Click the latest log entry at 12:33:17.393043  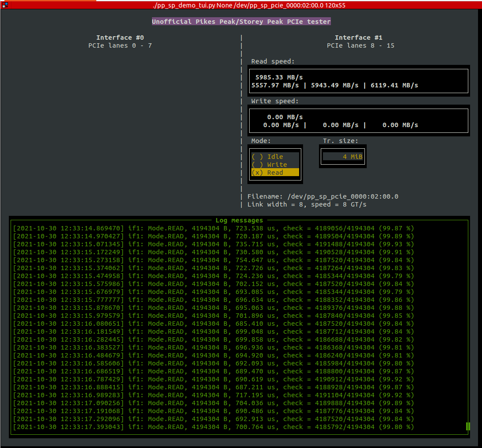(212, 427)
